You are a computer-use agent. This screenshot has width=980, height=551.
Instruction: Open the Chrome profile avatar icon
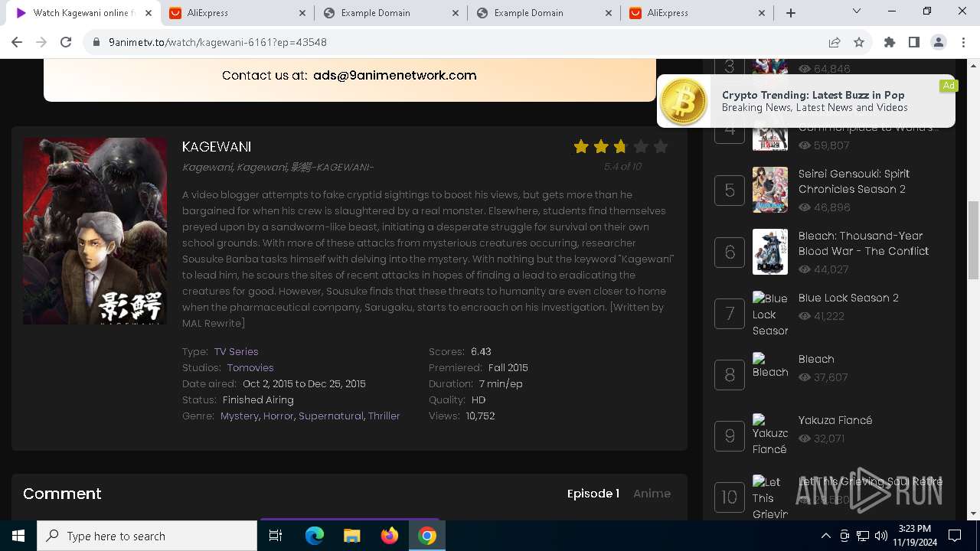(939, 42)
